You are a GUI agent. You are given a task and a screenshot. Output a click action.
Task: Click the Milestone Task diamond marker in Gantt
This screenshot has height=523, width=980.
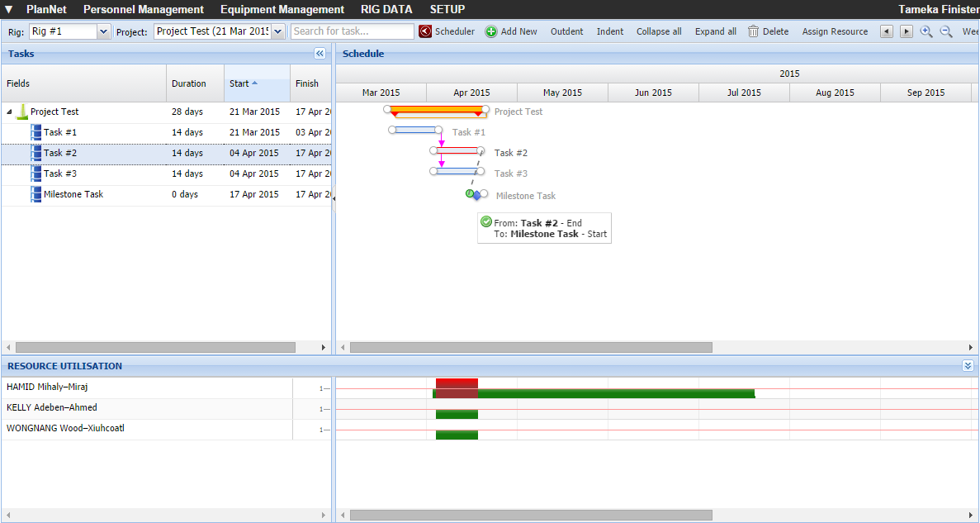click(x=478, y=194)
